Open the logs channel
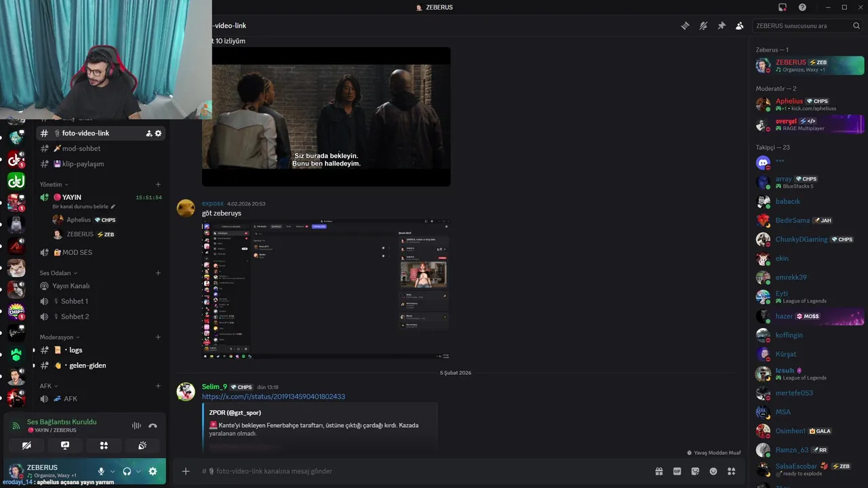 pyautogui.click(x=100, y=350)
